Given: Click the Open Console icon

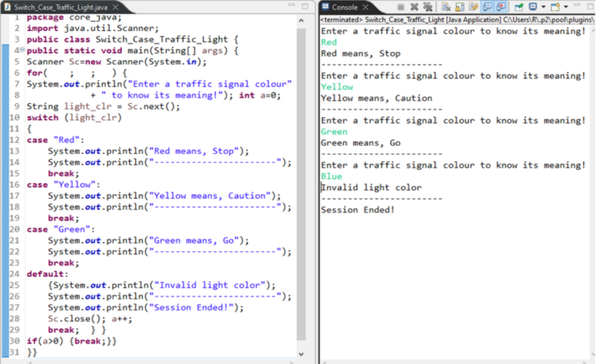Looking at the screenshot, I should [556, 7].
